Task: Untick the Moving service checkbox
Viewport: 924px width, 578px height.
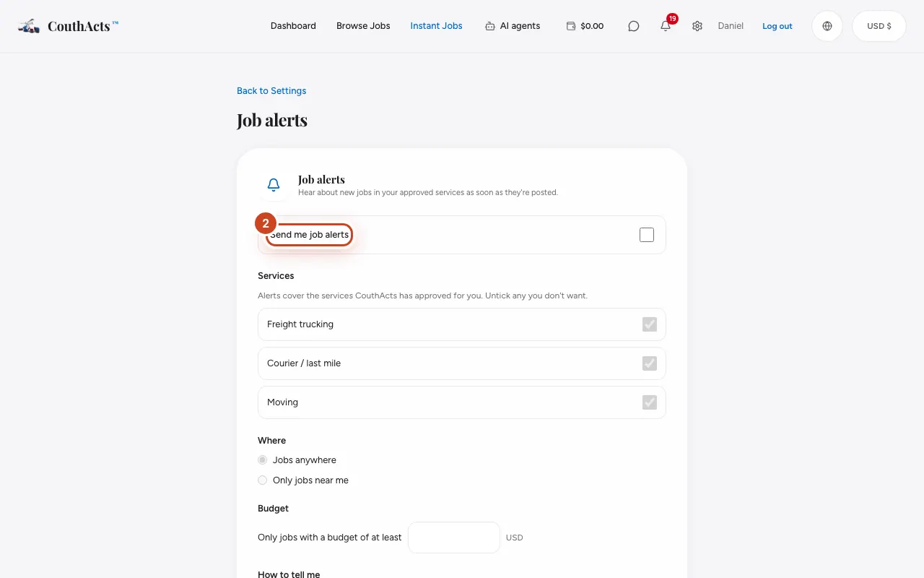Action: (650, 402)
